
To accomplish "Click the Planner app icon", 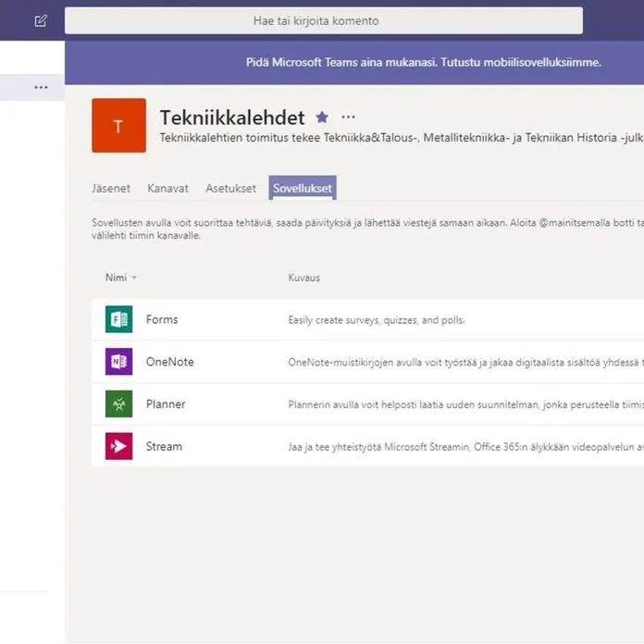I will [x=118, y=404].
